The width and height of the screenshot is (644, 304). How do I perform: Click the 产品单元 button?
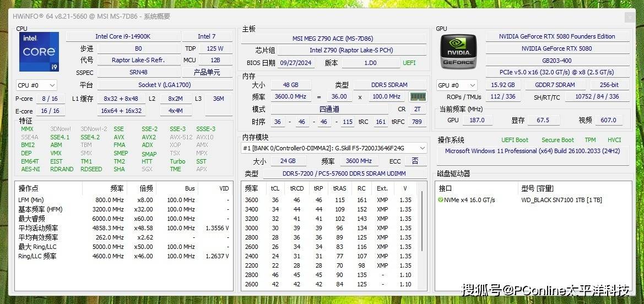coord(207,73)
